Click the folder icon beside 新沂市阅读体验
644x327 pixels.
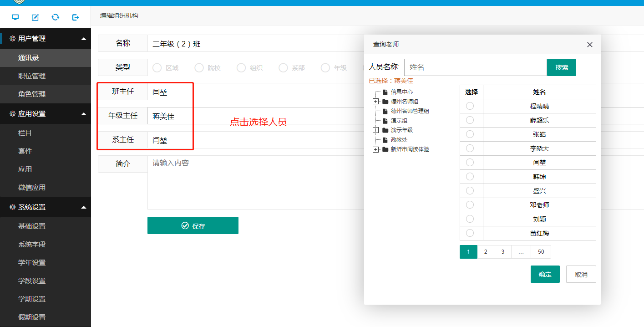[x=385, y=149]
